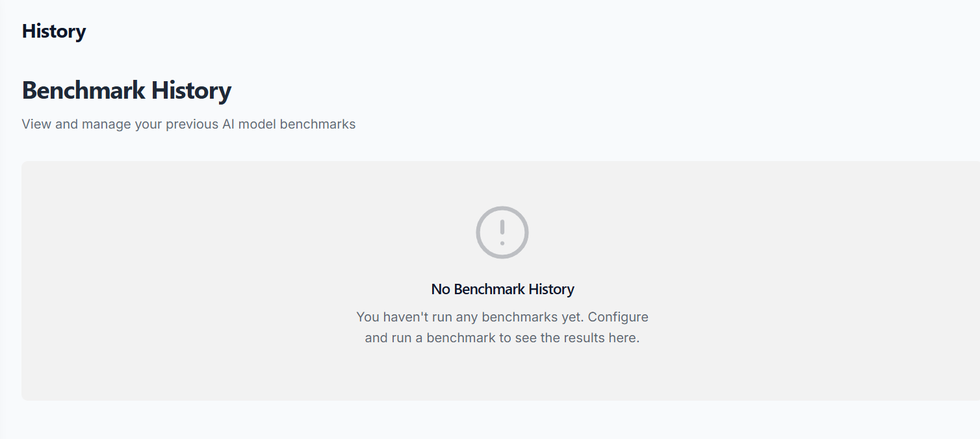Click the "No Benchmark History" empty-state title
Viewport: 980px width, 439px height.
click(x=502, y=289)
